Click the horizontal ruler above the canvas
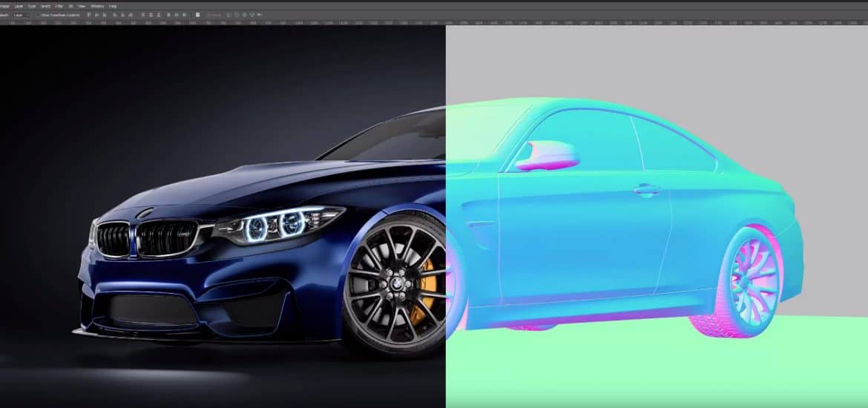 point(445,22)
